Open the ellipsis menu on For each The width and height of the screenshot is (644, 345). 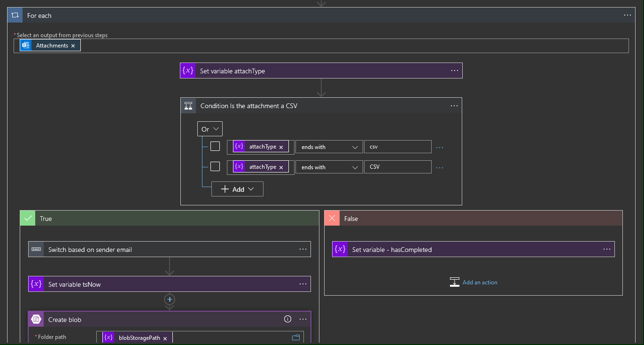[x=627, y=15]
